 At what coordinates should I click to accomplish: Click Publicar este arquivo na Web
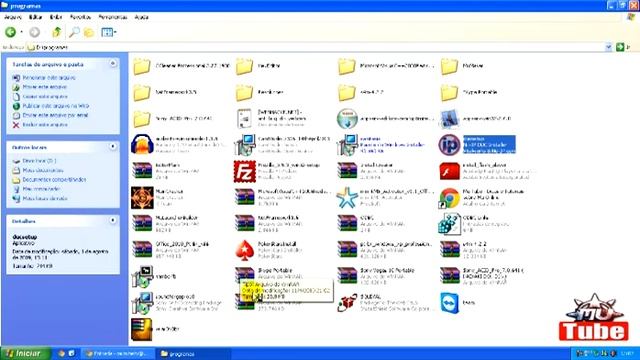pyautogui.click(x=56, y=106)
